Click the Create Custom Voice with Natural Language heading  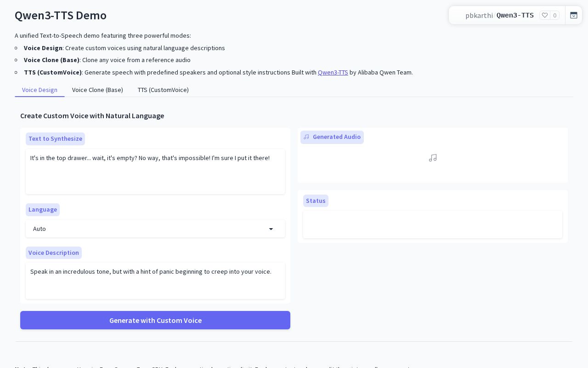pos(92,115)
